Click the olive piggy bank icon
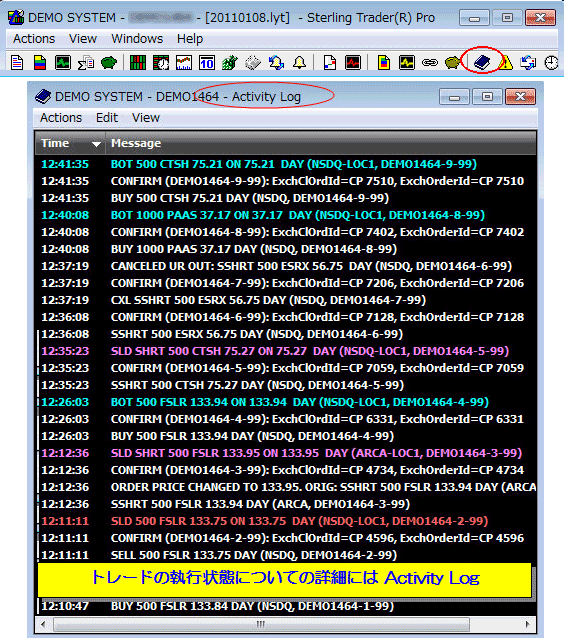The image size is (564, 638). (453, 63)
